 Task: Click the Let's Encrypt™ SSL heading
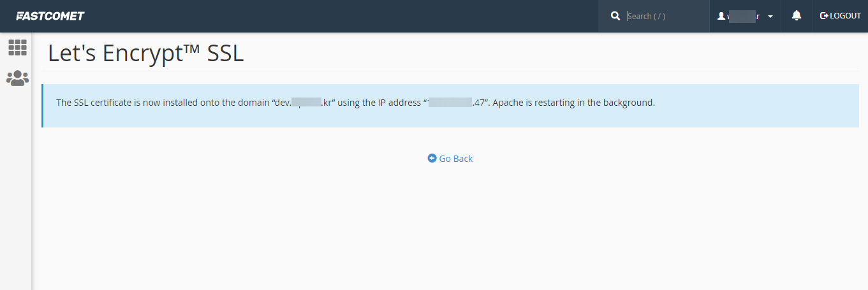tap(146, 54)
